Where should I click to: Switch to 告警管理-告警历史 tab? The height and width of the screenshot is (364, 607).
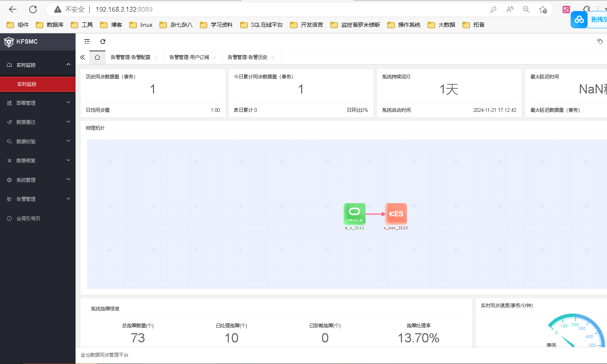pyautogui.click(x=248, y=57)
